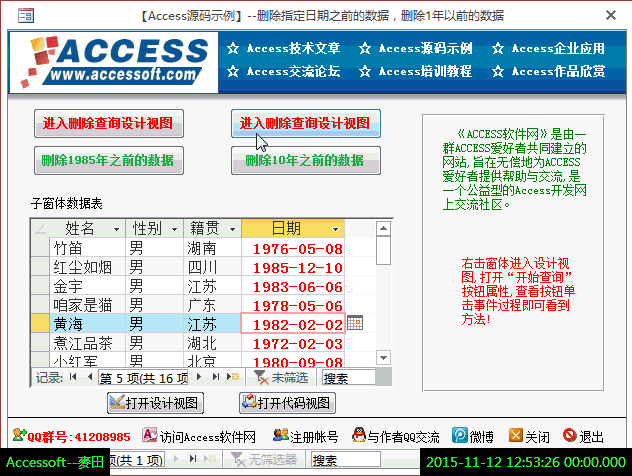Click 删除10年之前的数据 button
Image resolution: width=632 pixels, height=476 pixels.
(x=306, y=160)
